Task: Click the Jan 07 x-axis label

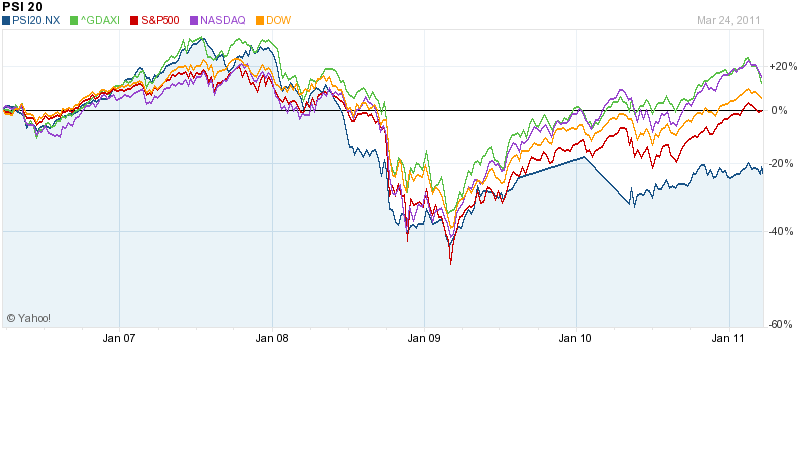Action: (119, 338)
